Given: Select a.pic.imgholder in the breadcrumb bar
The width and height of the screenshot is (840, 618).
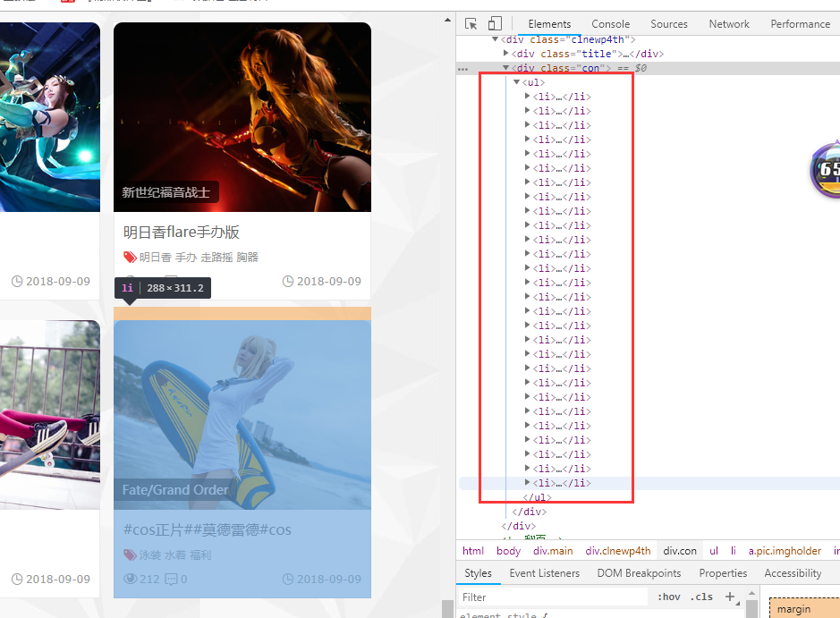Looking at the screenshot, I should 785,551.
